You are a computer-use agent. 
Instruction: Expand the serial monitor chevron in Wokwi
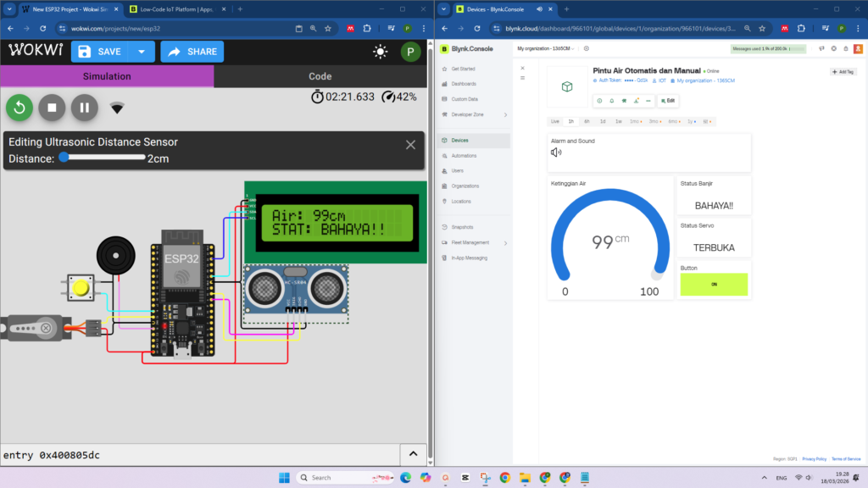(413, 454)
